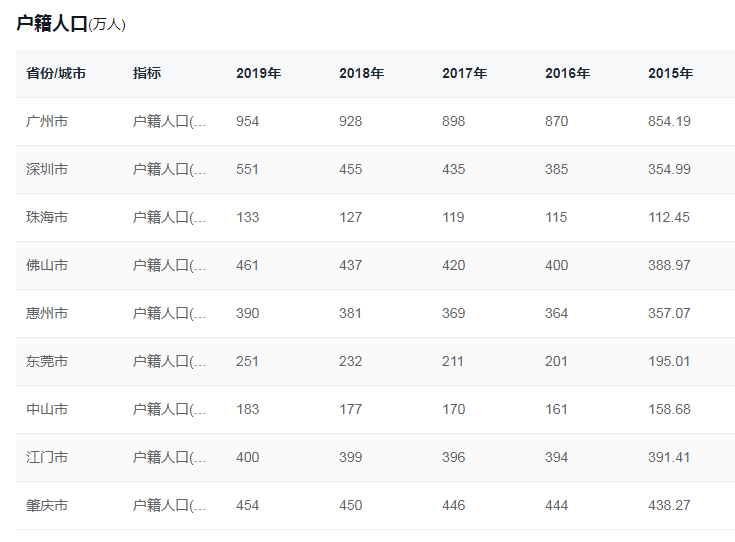Select the 惠州市 city cell

tap(47, 313)
